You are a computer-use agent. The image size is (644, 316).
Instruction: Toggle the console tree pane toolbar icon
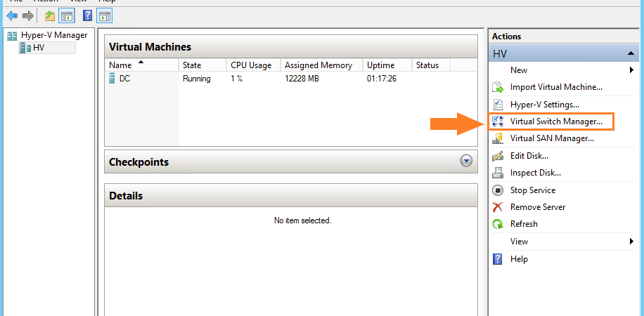(x=67, y=16)
